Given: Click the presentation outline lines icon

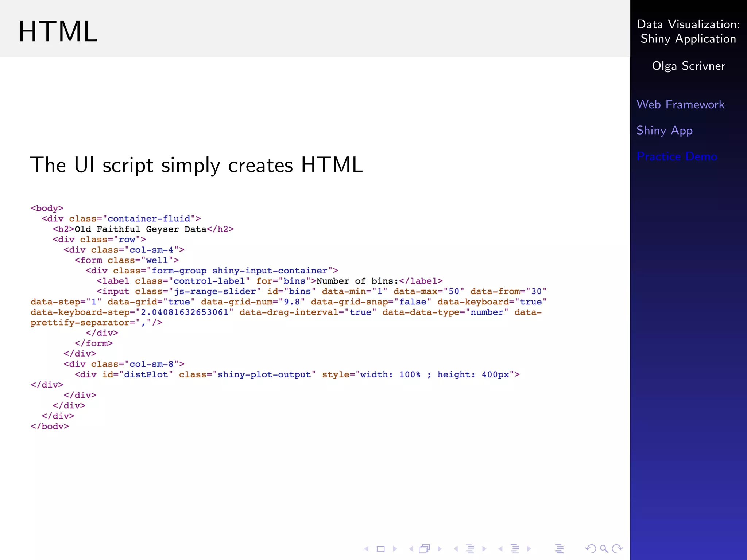Looking at the screenshot, I should (559, 549).
